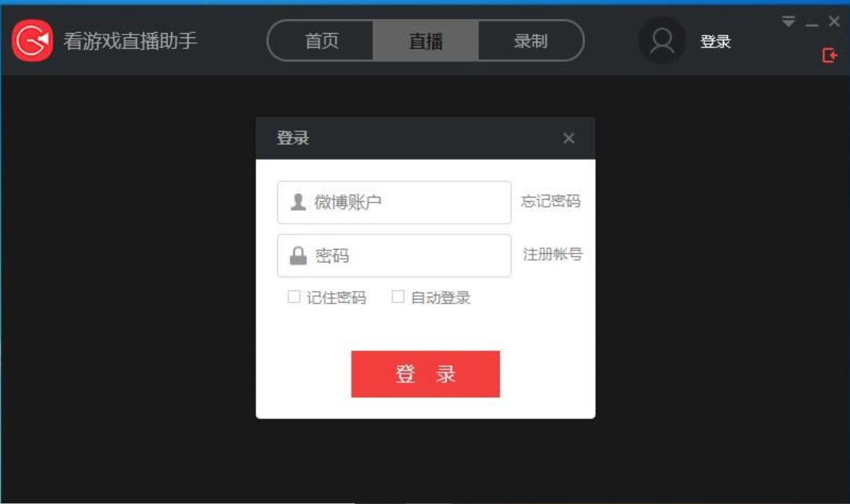This screenshot has height=504, width=850.
Task: Open the 忘记密码 link
Action: pyautogui.click(x=551, y=202)
